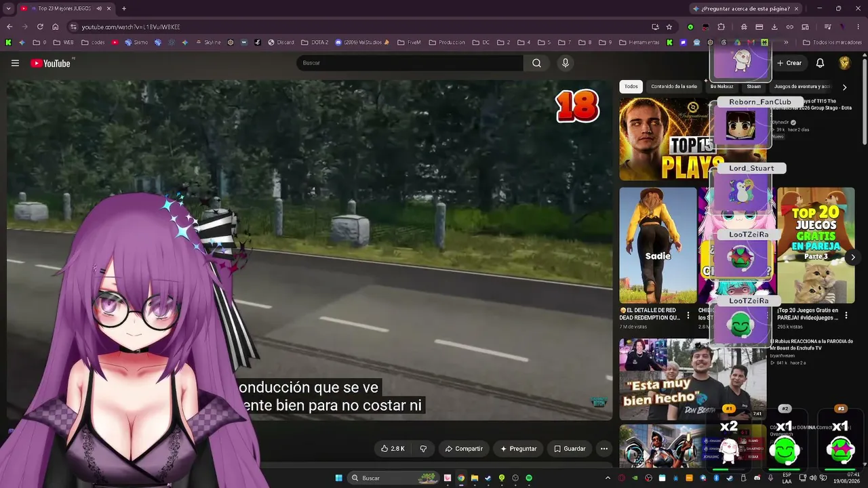Open options for the Red Dead video
The height and width of the screenshot is (488, 868).
[688, 316]
